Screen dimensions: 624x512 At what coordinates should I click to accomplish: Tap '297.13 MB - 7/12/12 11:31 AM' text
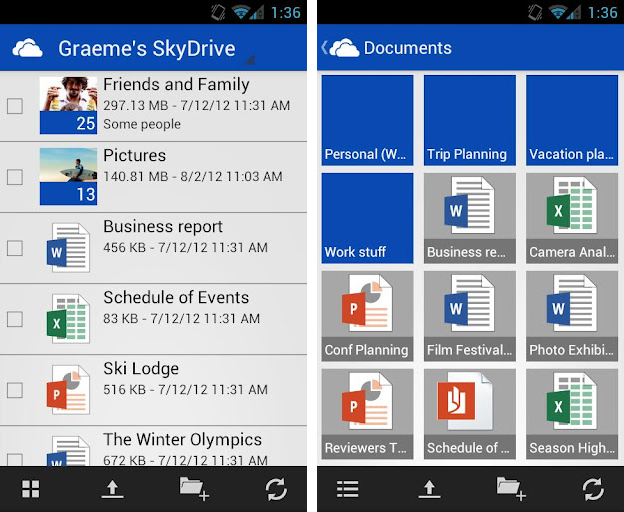click(x=197, y=105)
